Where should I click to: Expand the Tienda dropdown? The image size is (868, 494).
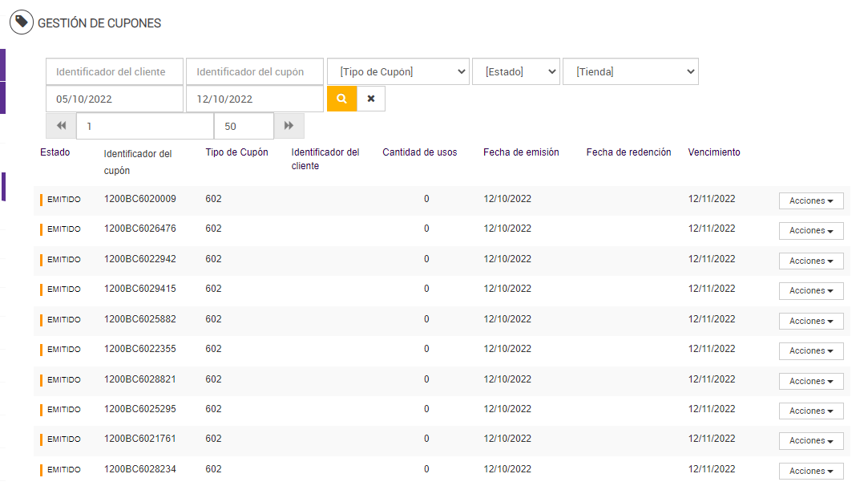click(x=631, y=71)
